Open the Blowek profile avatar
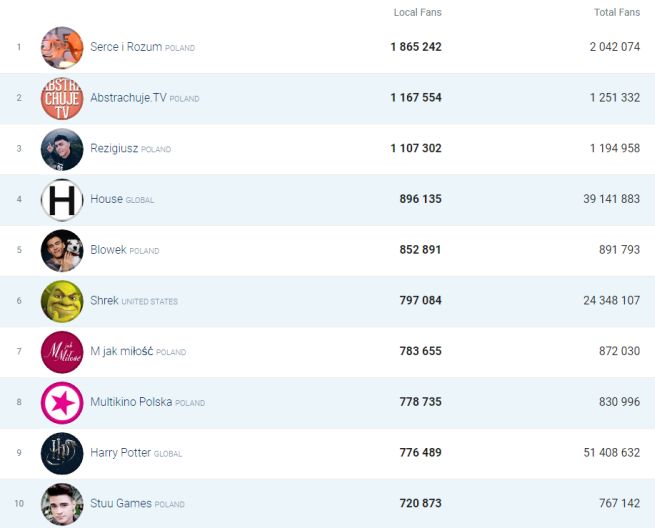This screenshot has height=528, width=655. [x=62, y=250]
